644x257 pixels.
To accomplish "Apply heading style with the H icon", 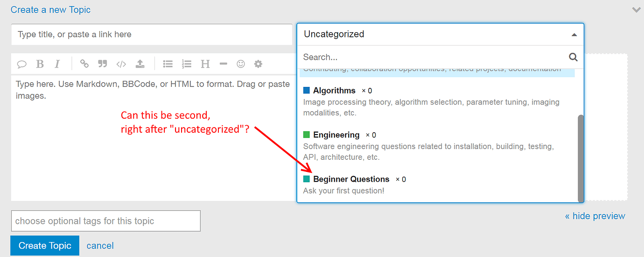I will coord(205,64).
